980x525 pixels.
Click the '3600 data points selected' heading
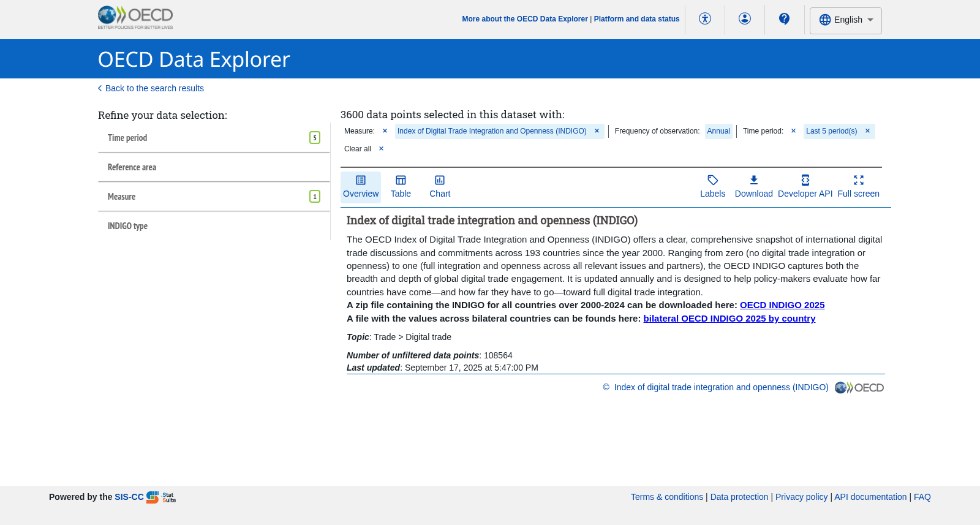(x=453, y=115)
